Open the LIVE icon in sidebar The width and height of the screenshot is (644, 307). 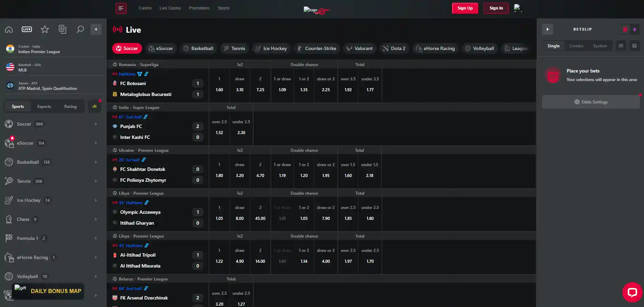click(x=27, y=29)
